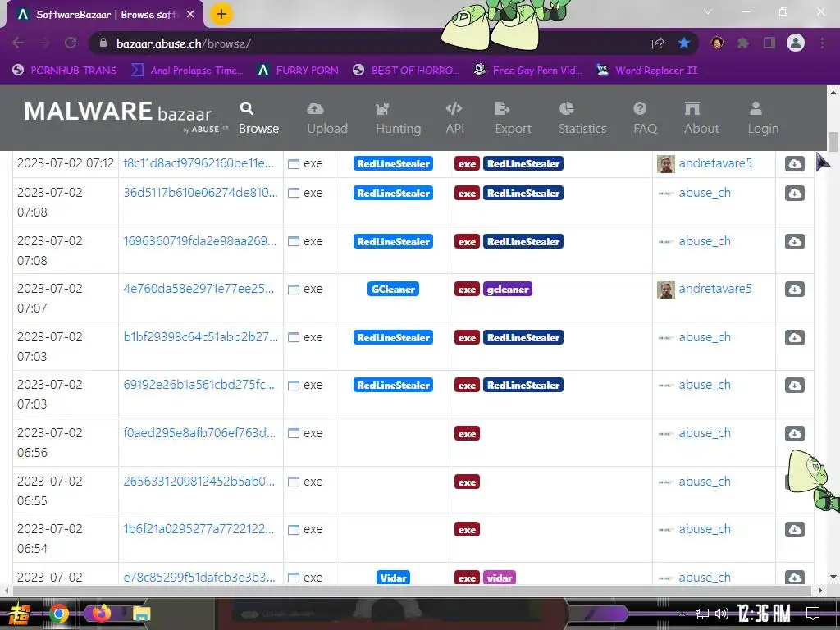Screen dimensions: 840x630
Task: Go to the API page
Action: pos(454,118)
